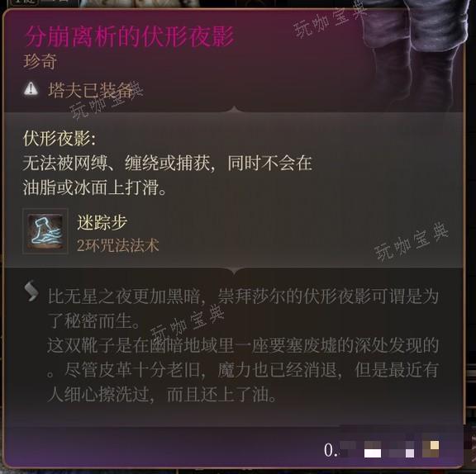Viewport: 476px width, 474px height.
Task: Click the 2环咒法法术 spell level label
Action: (x=118, y=245)
